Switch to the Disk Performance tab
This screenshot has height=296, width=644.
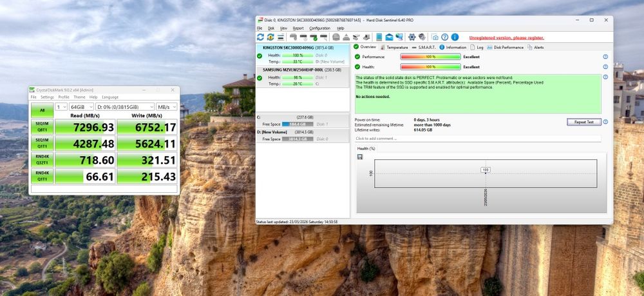505,47
